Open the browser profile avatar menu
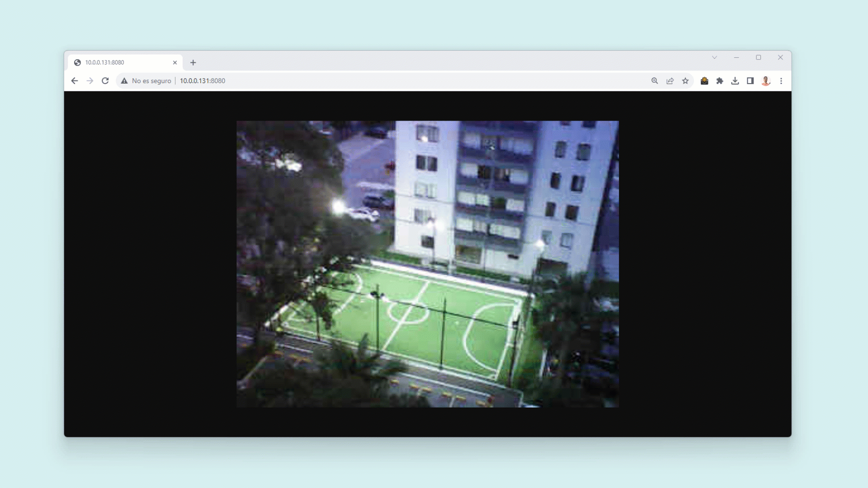 point(766,81)
